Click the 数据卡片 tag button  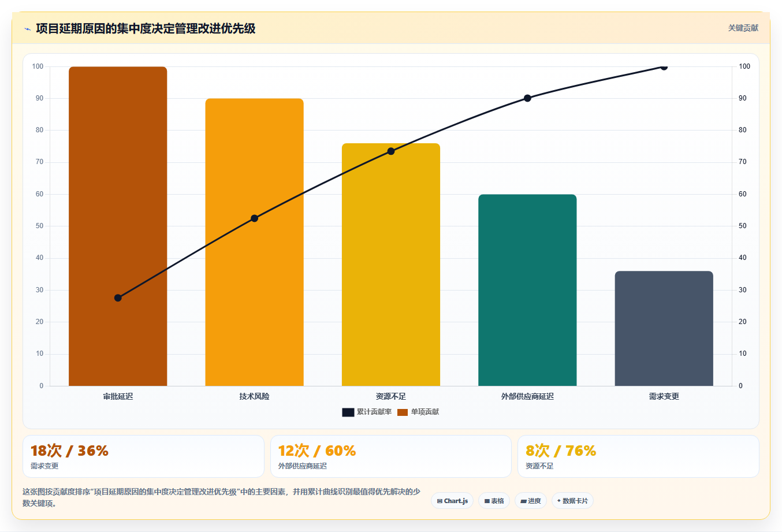(572, 501)
